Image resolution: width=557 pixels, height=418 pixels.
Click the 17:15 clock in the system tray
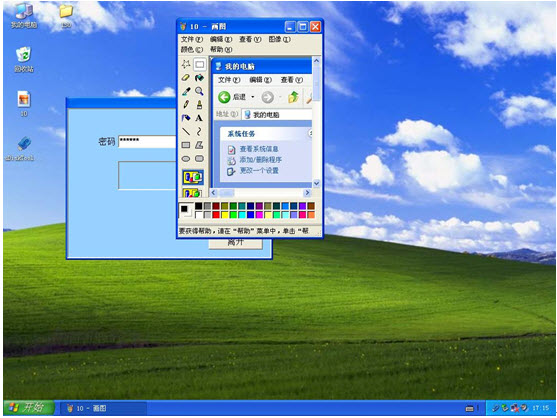[541, 408]
